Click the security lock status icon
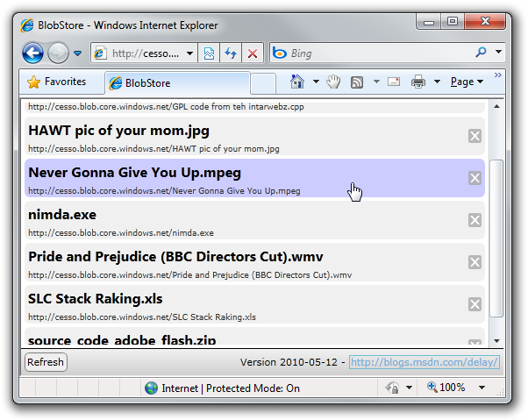 click(x=393, y=388)
